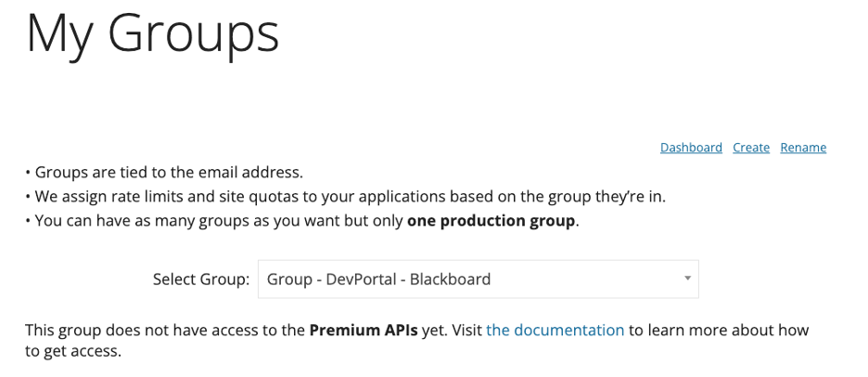The image size is (868, 377).
Task: Click the dropdown arrow in the group selector
Action: (x=687, y=279)
